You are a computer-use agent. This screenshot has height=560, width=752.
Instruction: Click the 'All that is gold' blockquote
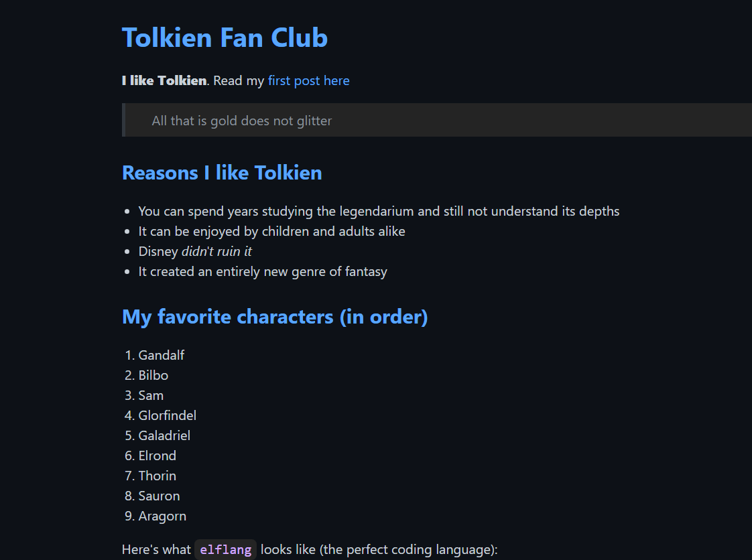(x=437, y=120)
